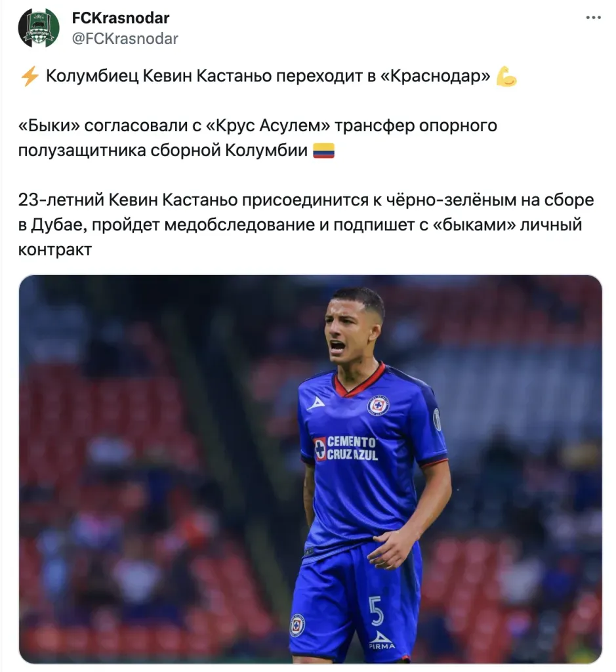Viewport: 616px width, 672px height.
Task: Click the word «Краснодар» in the headline
Action: pos(435,76)
